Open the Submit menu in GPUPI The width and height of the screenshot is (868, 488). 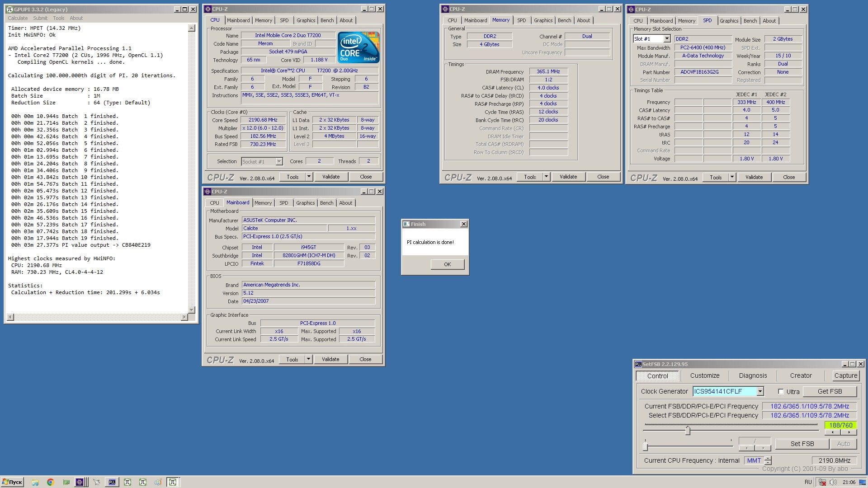[40, 18]
